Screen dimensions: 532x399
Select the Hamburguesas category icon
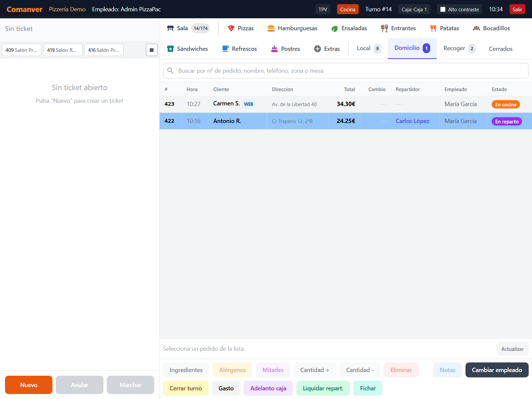coord(271,28)
